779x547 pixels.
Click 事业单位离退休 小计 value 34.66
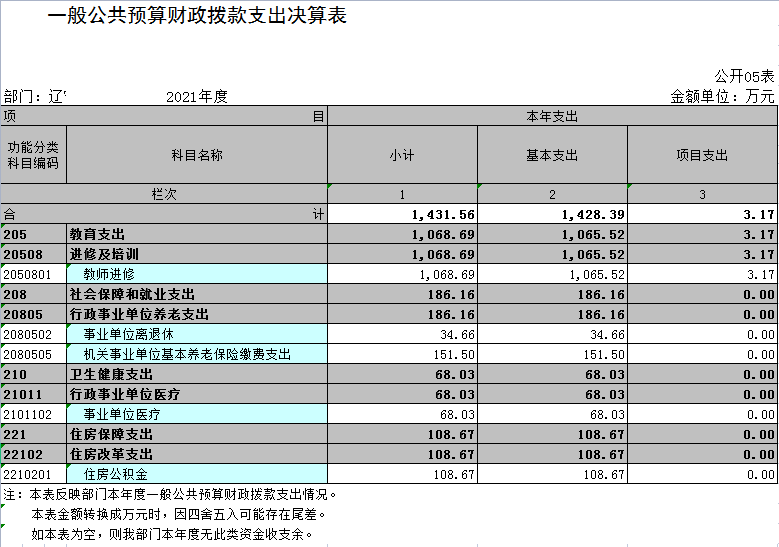(x=402, y=334)
